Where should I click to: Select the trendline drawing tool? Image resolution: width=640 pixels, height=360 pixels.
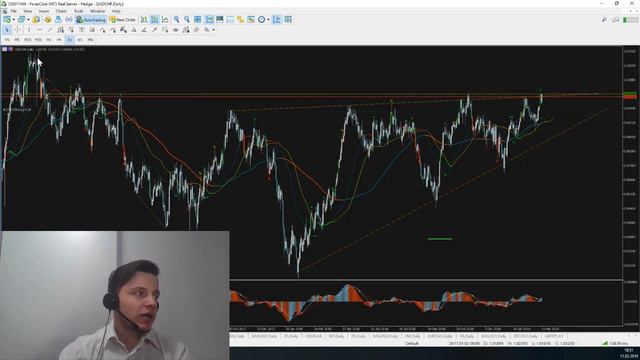click(50, 30)
